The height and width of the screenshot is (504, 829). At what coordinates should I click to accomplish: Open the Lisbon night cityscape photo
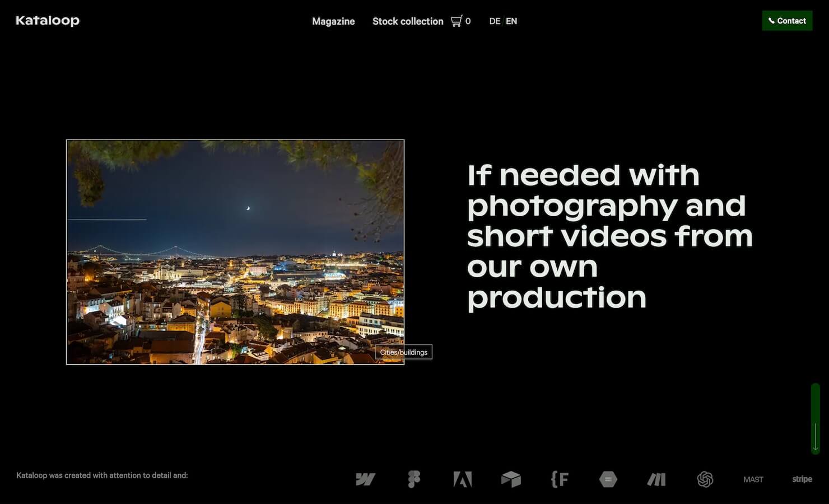tap(235, 252)
